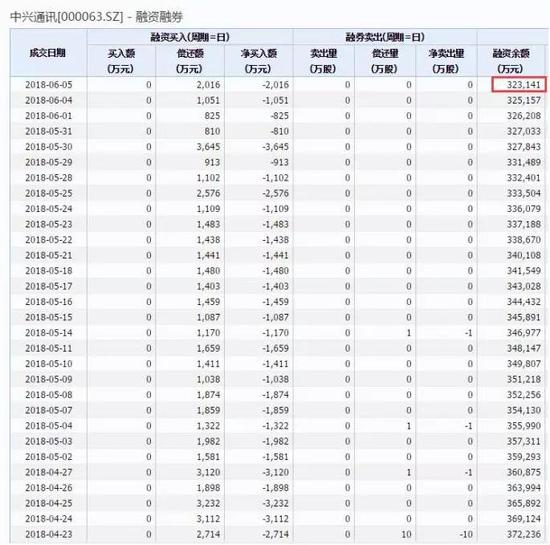550x545 pixels.
Task: Click the 融资买入(周期=日) group header
Action: 190,37
